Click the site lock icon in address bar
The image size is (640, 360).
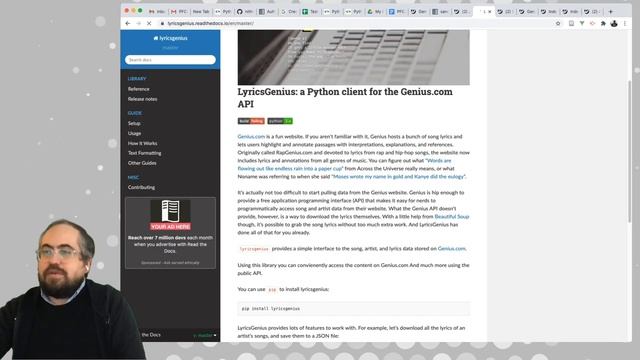point(162,24)
